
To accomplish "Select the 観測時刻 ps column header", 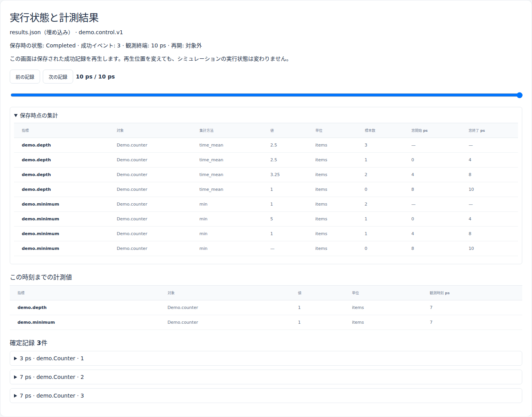I will [x=439, y=293].
